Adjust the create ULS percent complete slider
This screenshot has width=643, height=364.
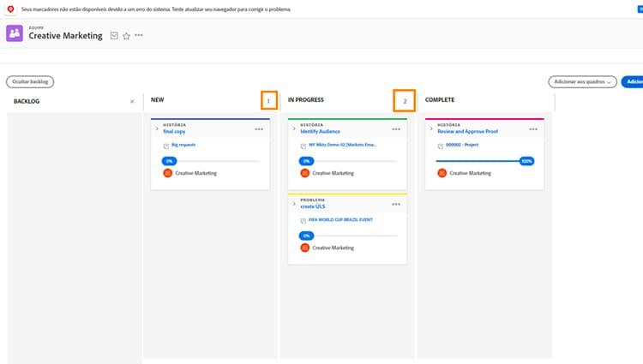[x=306, y=236]
